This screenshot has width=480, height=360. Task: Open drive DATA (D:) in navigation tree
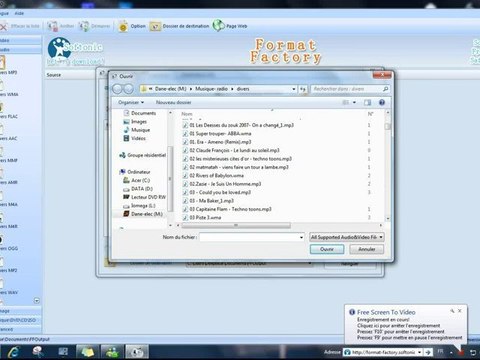tap(142, 189)
